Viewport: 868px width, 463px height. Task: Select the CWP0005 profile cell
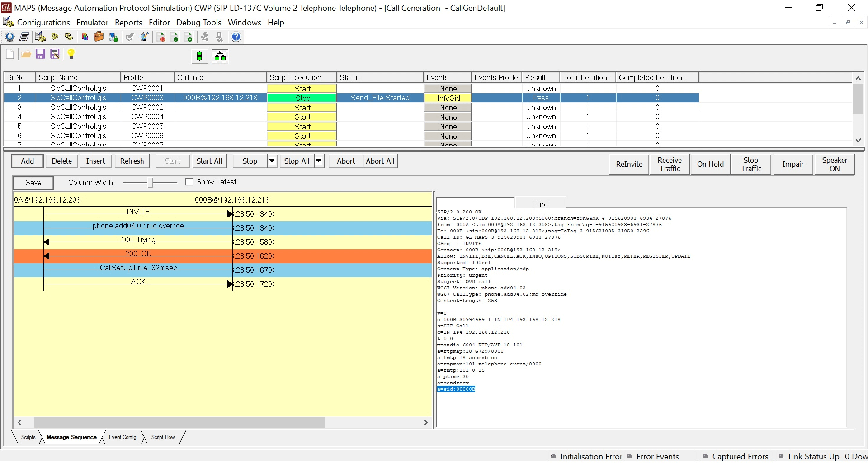[x=147, y=126]
